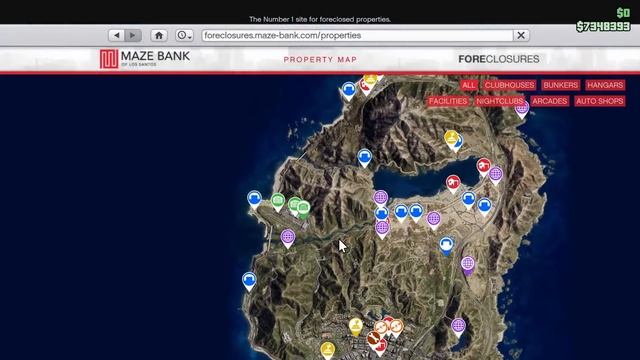This screenshot has width=640, height=360.
Task: Filter the map by FACILITIES
Action: point(448,101)
